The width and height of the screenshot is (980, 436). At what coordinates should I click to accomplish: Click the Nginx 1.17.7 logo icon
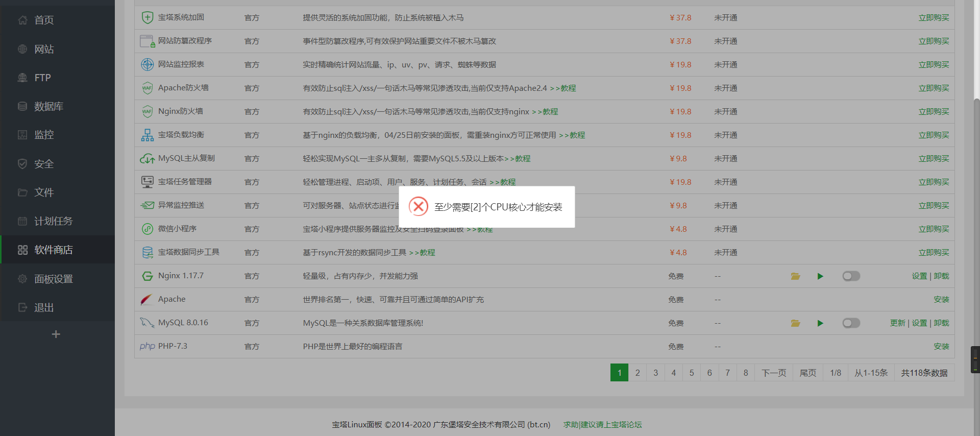147,276
